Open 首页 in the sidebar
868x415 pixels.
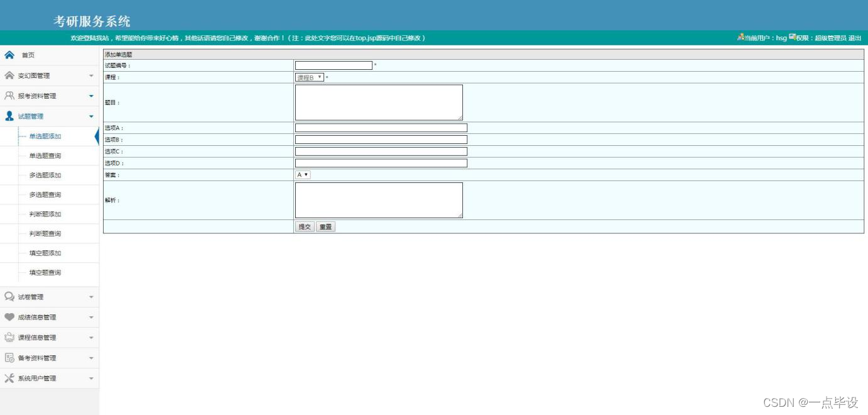click(28, 55)
